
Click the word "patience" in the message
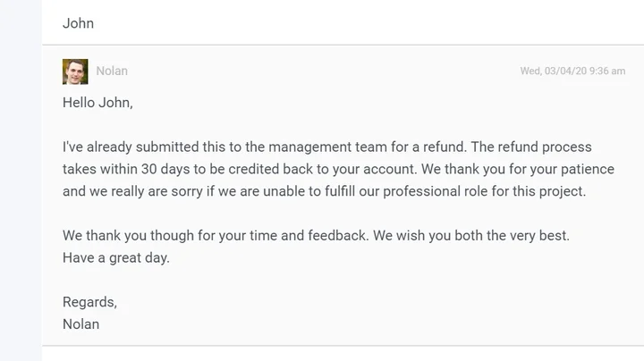pyautogui.click(x=558, y=168)
